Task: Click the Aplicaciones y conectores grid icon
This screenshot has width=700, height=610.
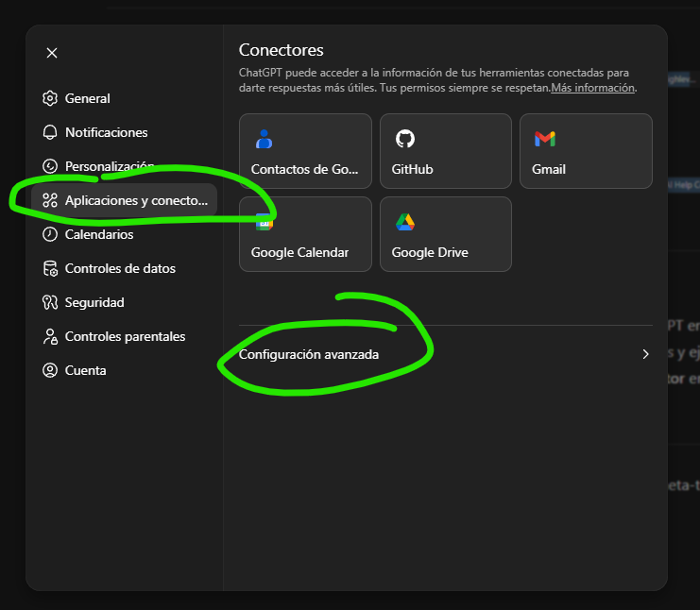Action: click(x=50, y=200)
